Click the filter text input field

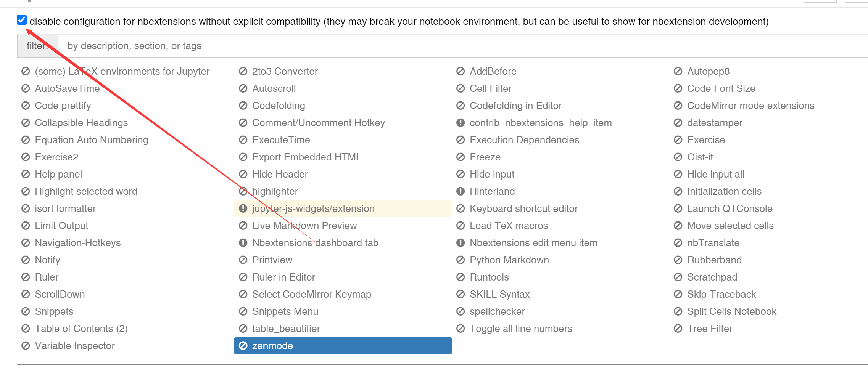(x=458, y=46)
